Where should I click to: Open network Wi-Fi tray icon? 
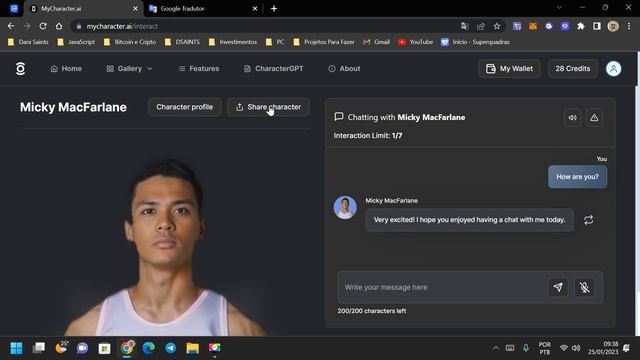pyautogui.click(x=564, y=348)
